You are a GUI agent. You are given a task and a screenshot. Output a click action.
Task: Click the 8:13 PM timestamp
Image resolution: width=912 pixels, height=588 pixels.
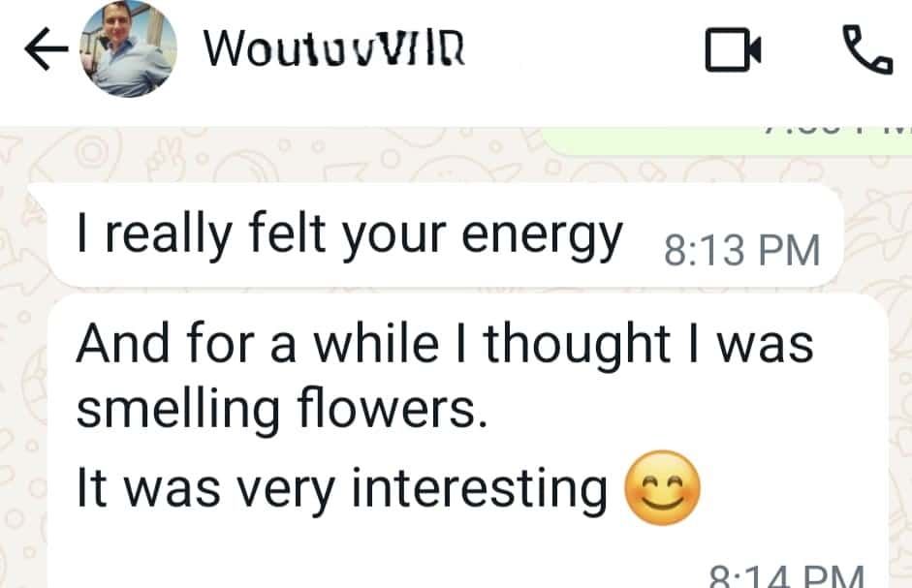point(741,251)
